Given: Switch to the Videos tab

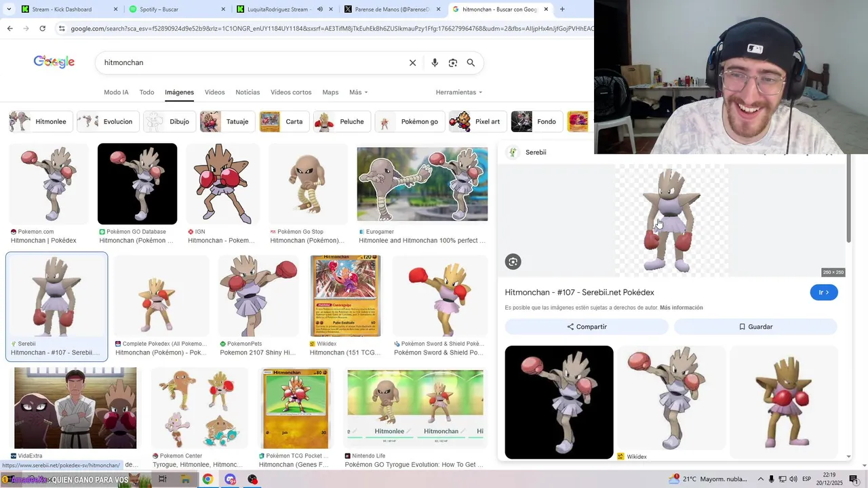Looking at the screenshot, I should coord(214,92).
